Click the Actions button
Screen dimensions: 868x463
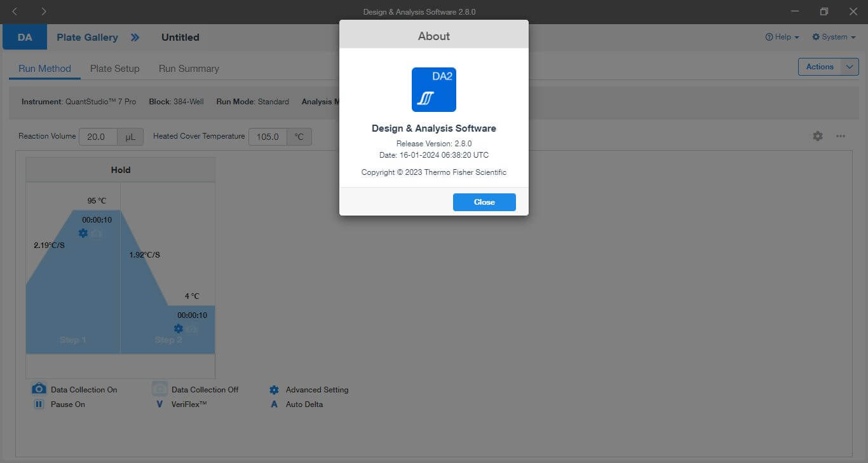(820, 67)
